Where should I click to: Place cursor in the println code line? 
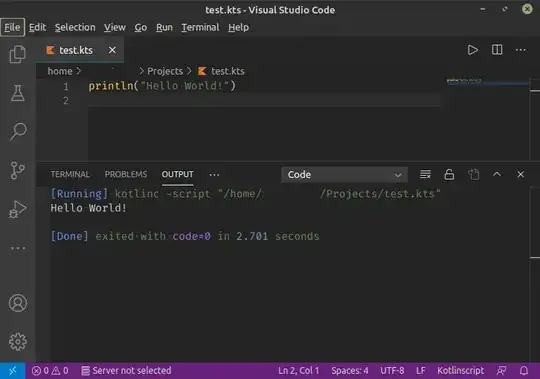point(162,86)
